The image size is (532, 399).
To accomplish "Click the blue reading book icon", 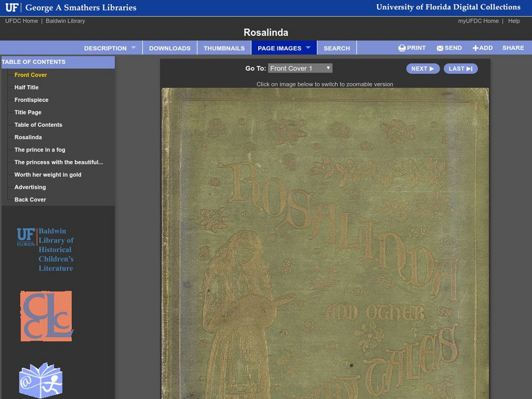I will point(41,380).
